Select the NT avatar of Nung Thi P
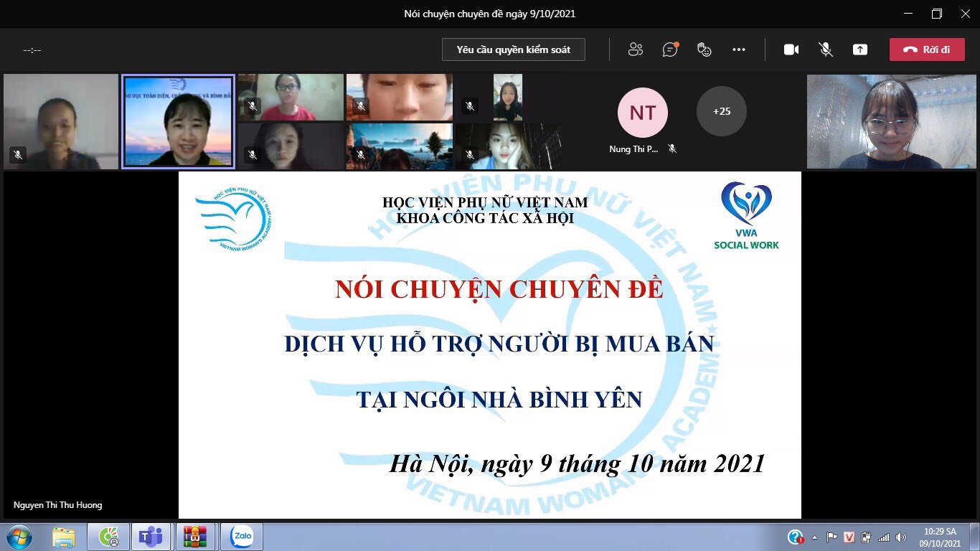Viewport: 980px width, 551px height. 642,113
